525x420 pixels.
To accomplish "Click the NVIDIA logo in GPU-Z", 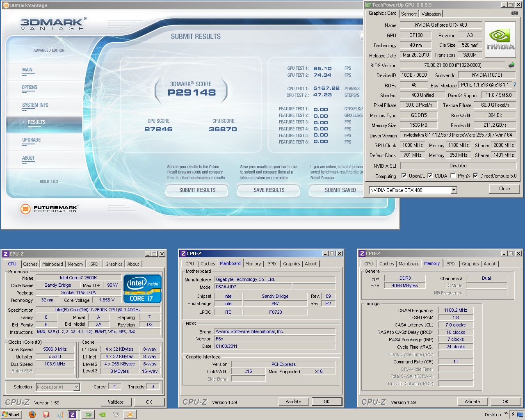I will pyautogui.click(x=500, y=40).
